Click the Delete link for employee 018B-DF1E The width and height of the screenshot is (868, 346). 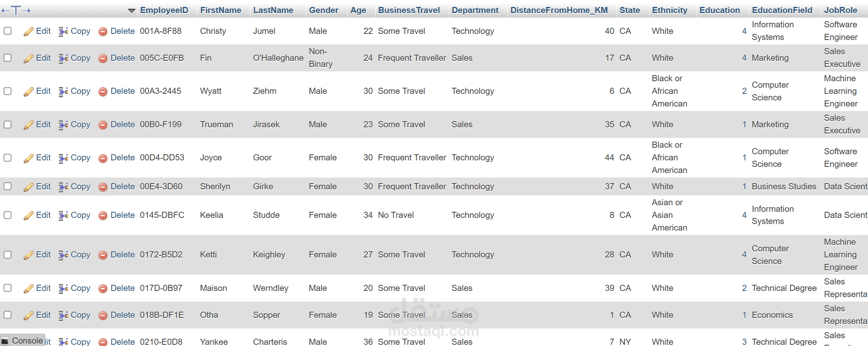(x=122, y=315)
